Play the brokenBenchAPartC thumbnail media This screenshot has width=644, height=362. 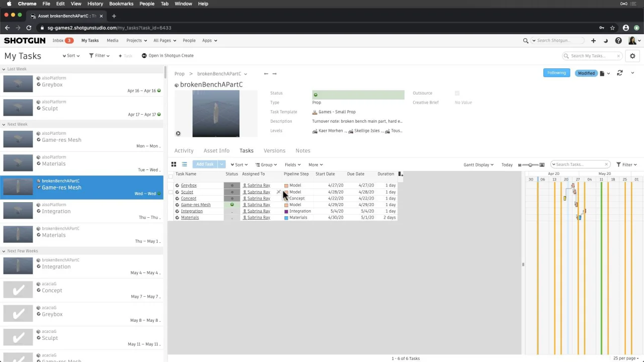(178, 133)
